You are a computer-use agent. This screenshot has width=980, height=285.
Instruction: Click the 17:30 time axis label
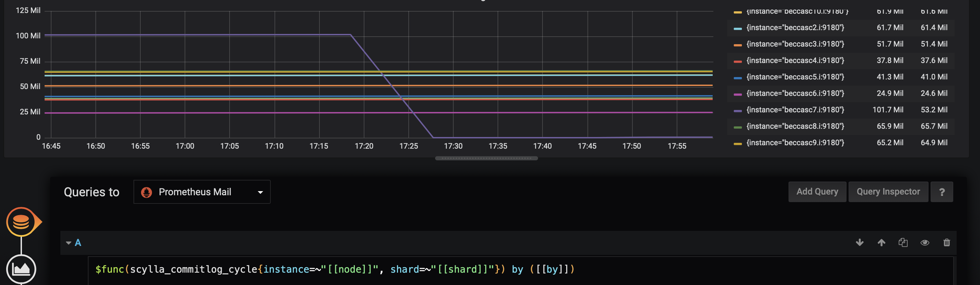click(x=453, y=146)
